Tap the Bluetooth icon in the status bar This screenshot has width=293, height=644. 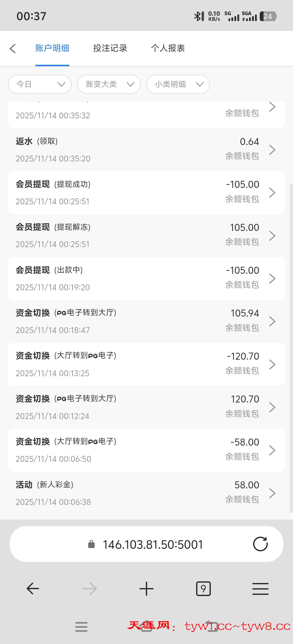tap(199, 16)
